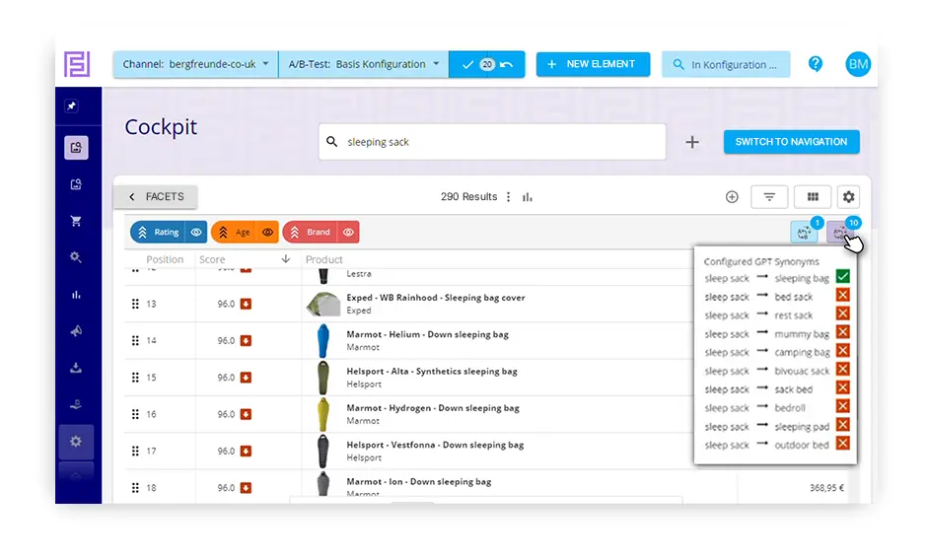Grab the drag handle of row 17
The width and height of the screenshot is (927, 560).
pyautogui.click(x=135, y=452)
